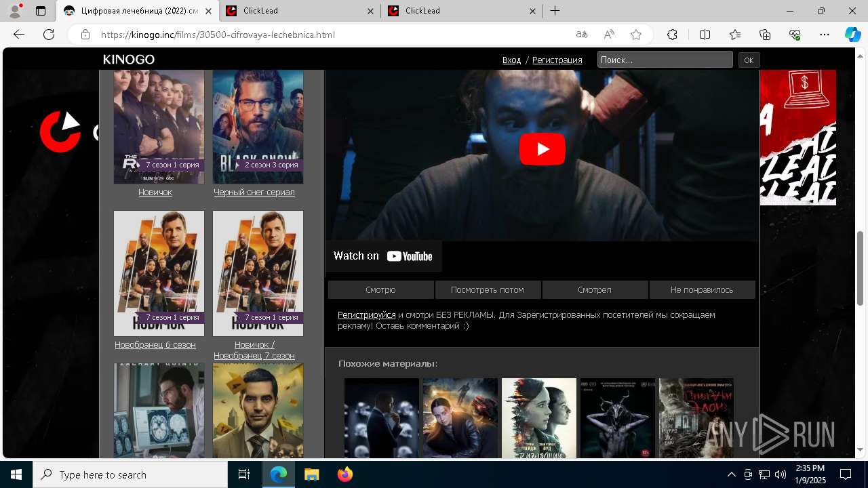Open the brain scan doctor poster

click(159, 411)
